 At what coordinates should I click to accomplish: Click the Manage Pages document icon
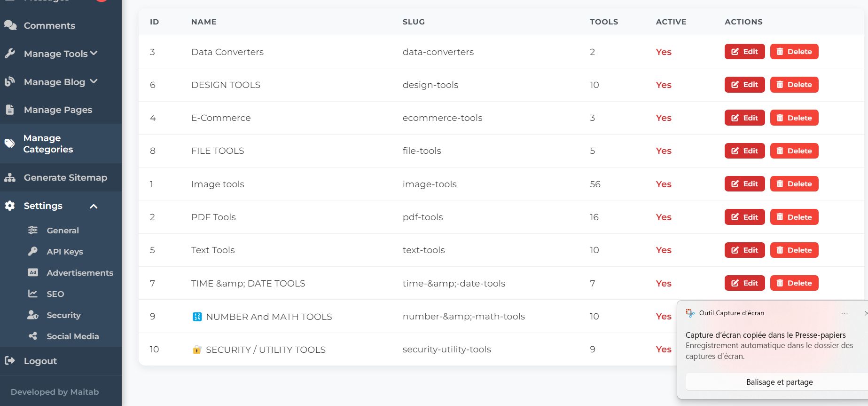[x=10, y=110]
